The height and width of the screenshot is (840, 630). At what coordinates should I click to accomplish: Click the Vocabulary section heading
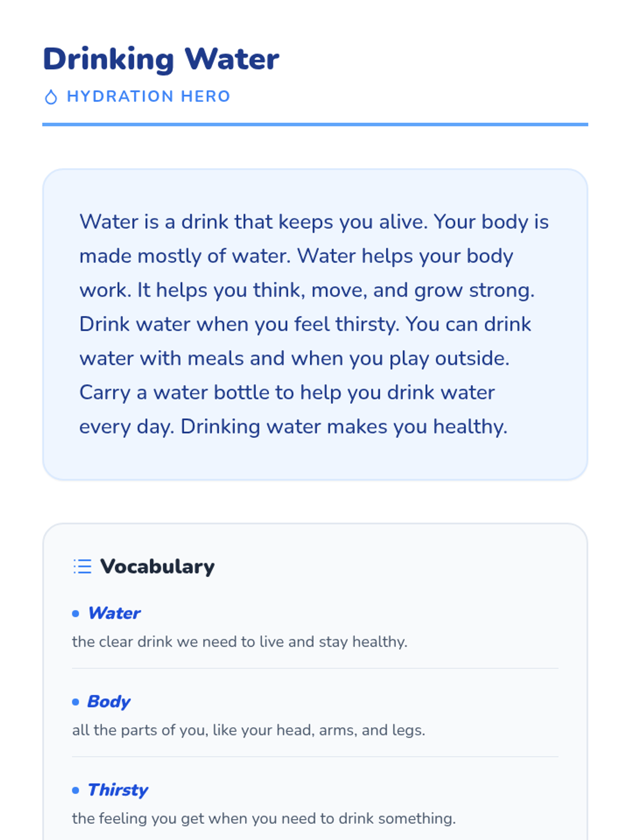tap(157, 566)
